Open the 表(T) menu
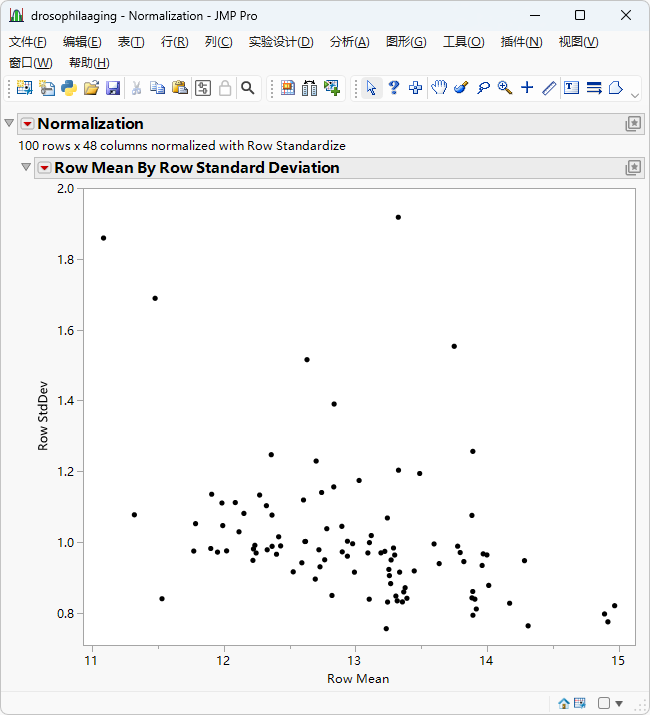Image resolution: width=650 pixels, height=715 pixels. click(x=131, y=42)
